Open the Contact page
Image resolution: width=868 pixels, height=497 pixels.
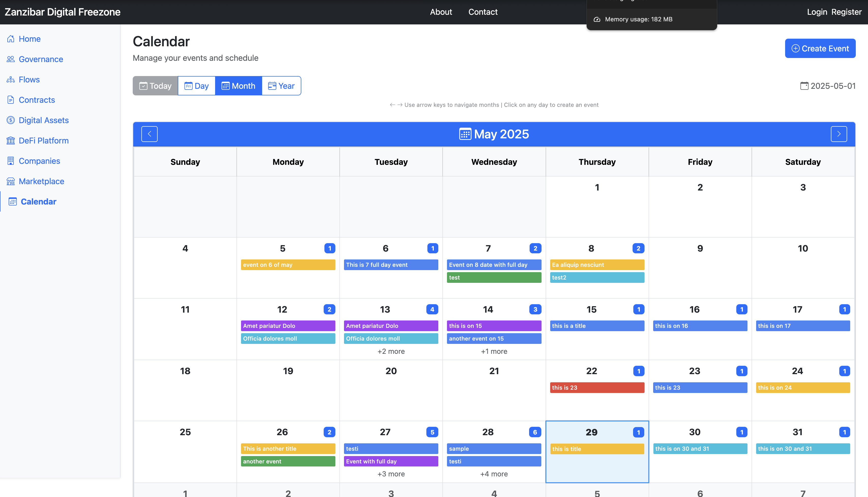(483, 12)
